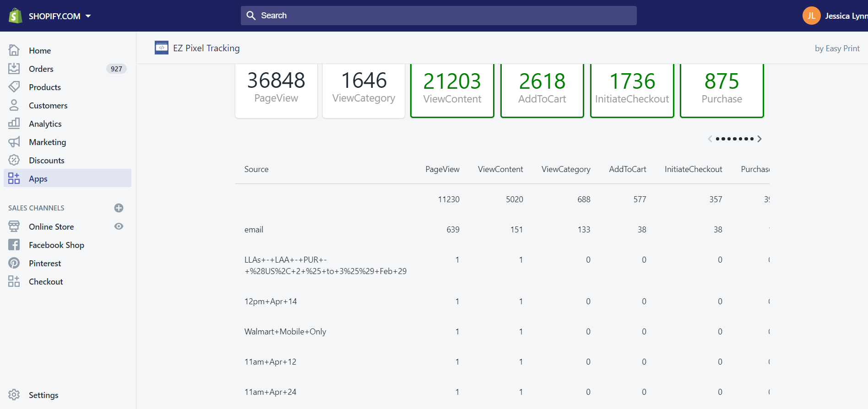Click the Home icon in sidebar
868x409 pixels.
pos(14,50)
